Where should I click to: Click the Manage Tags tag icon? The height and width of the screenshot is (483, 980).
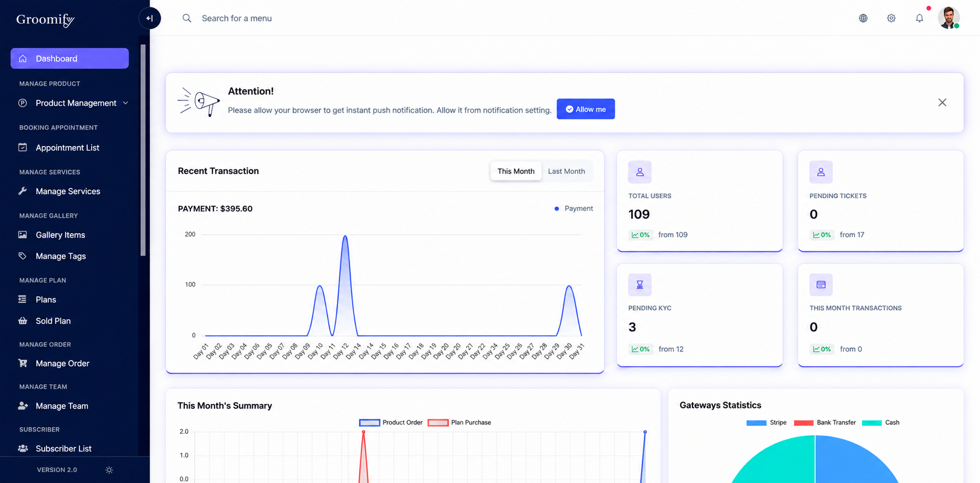tap(22, 256)
